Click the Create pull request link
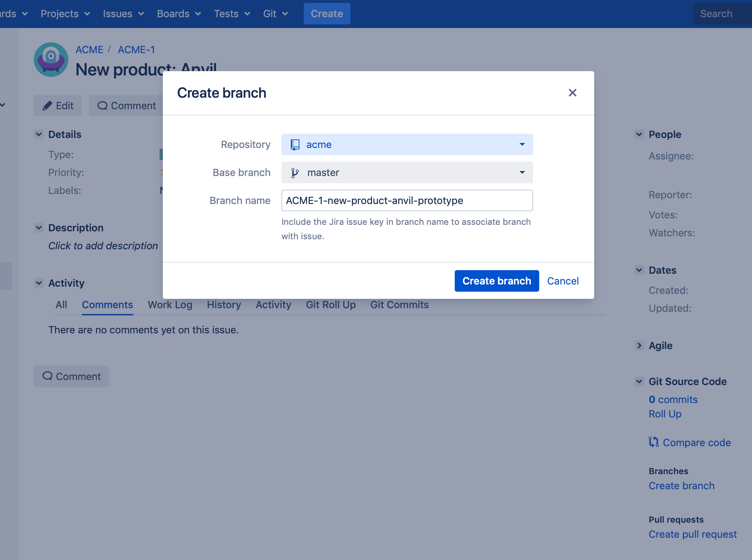 [692, 534]
